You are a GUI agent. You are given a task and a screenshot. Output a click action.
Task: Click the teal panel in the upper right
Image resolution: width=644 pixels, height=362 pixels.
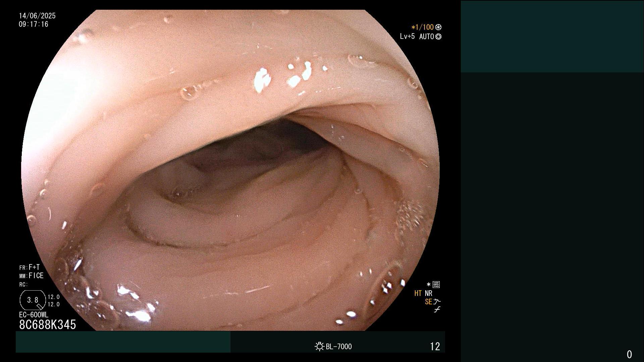[552, 37]
